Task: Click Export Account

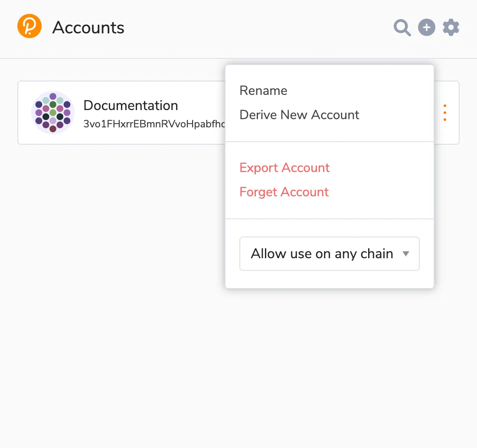Action: (x=284, y=168)
